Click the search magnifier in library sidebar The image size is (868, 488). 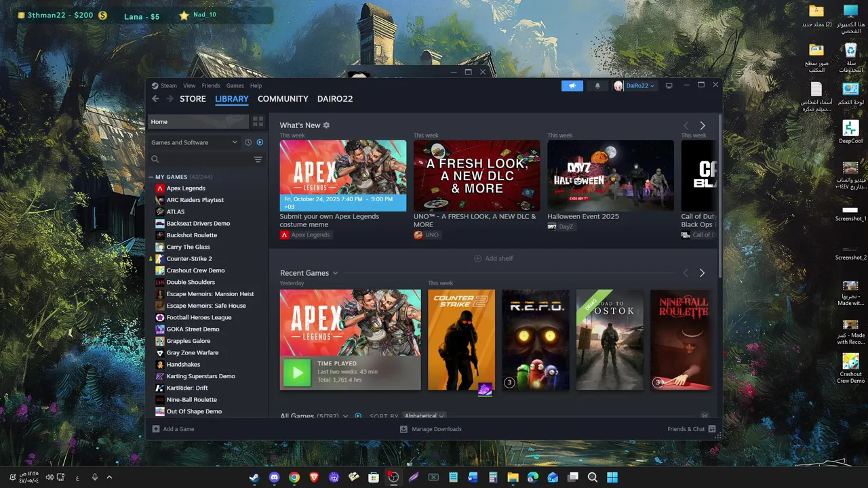(x=155, y=159)
